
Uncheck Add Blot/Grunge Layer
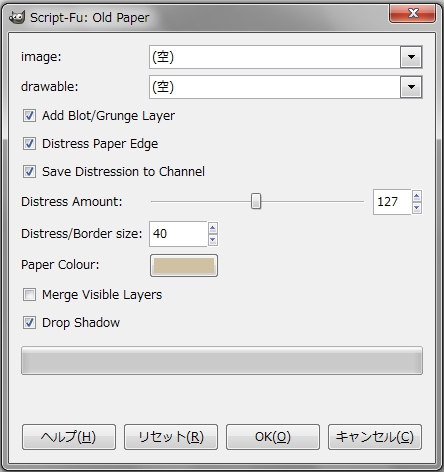click(x=29, y=116)
